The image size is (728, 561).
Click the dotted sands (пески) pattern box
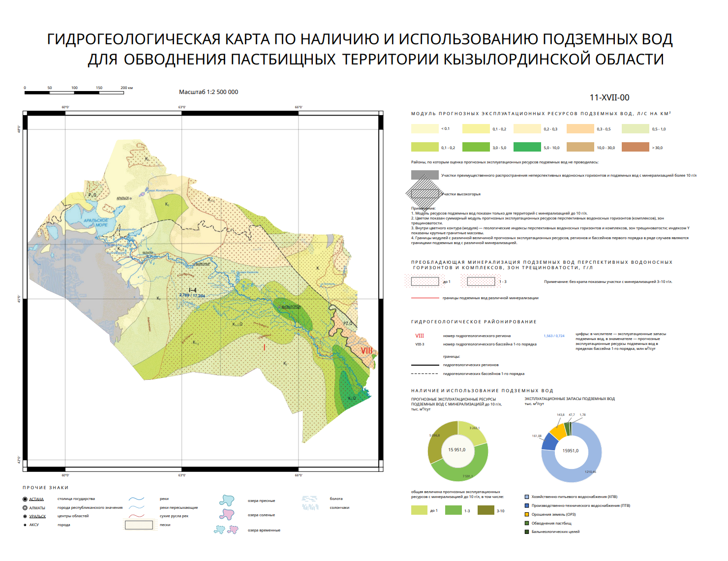click(139, 525)
